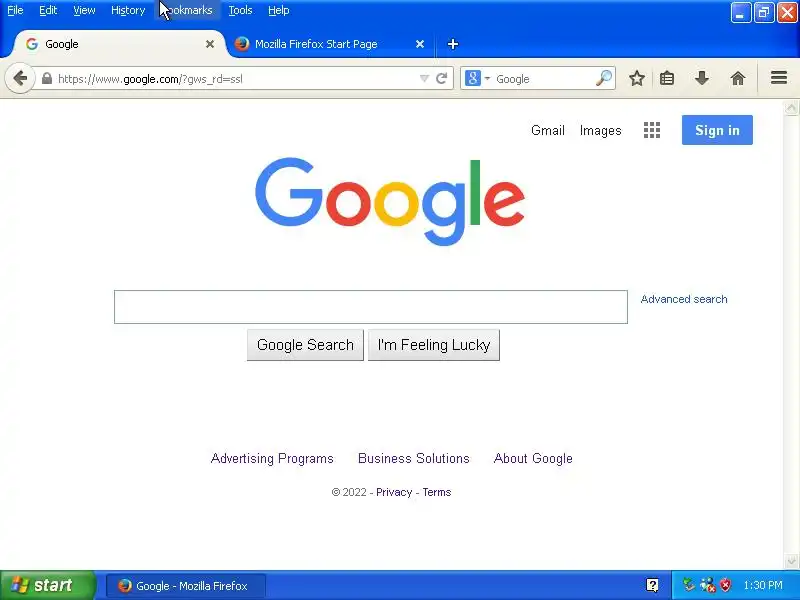Image resolution: width=800 pixels, height=600 pixels.
Task: Click the Google - Mozilla Firefox taskbar button
Action: pyautogui.click(x=185, y=586)
